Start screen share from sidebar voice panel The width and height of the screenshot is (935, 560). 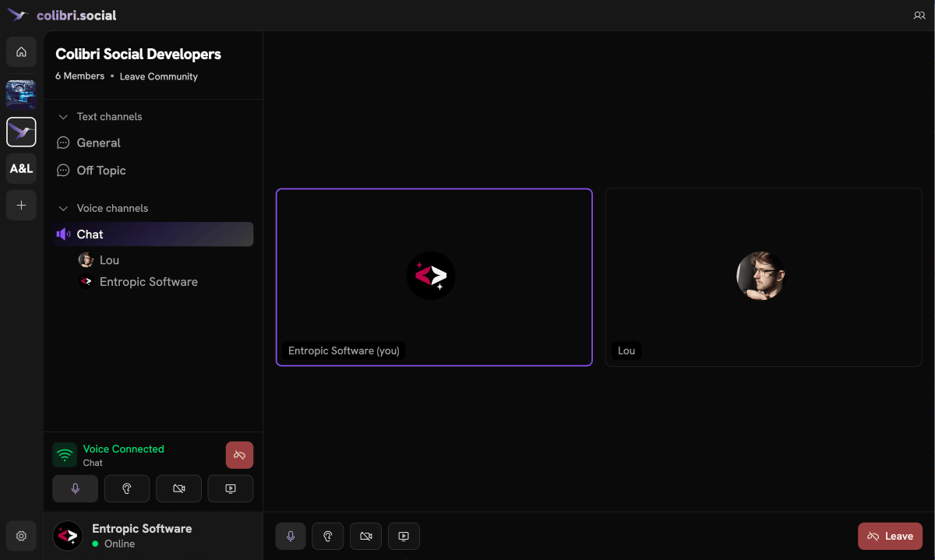(230, 488)
